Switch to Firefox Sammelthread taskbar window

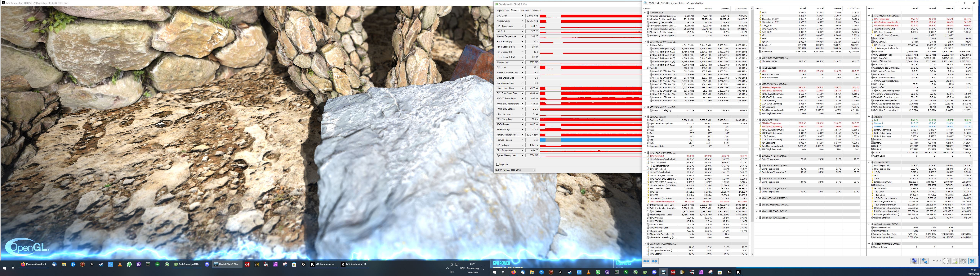(34, 264)
